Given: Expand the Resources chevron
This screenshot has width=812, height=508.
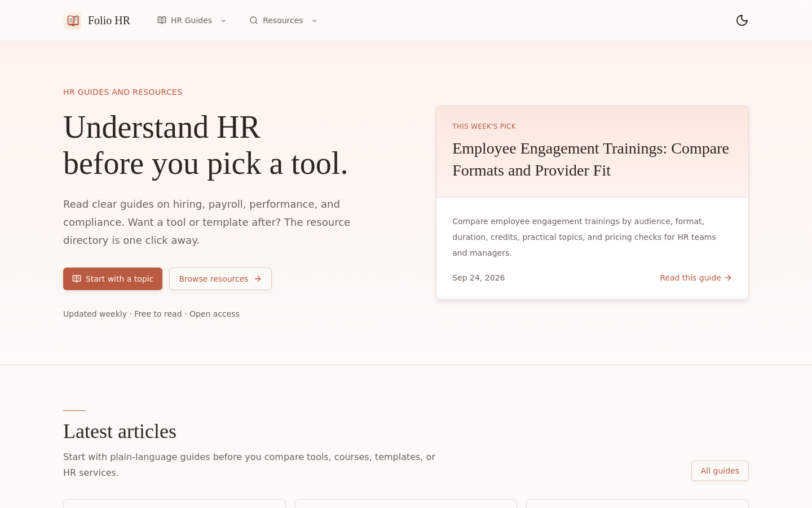Looking at the screenshot, I should click(315, 21).
